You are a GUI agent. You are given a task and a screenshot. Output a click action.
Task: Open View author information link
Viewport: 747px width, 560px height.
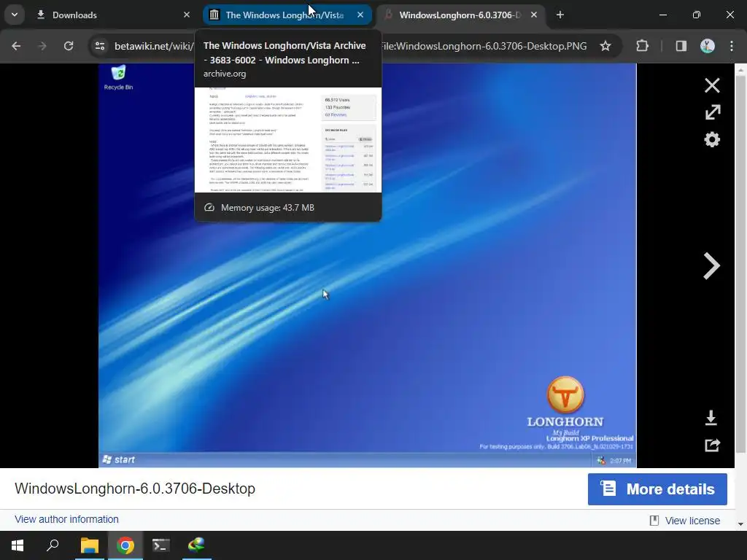coord(66,519)
